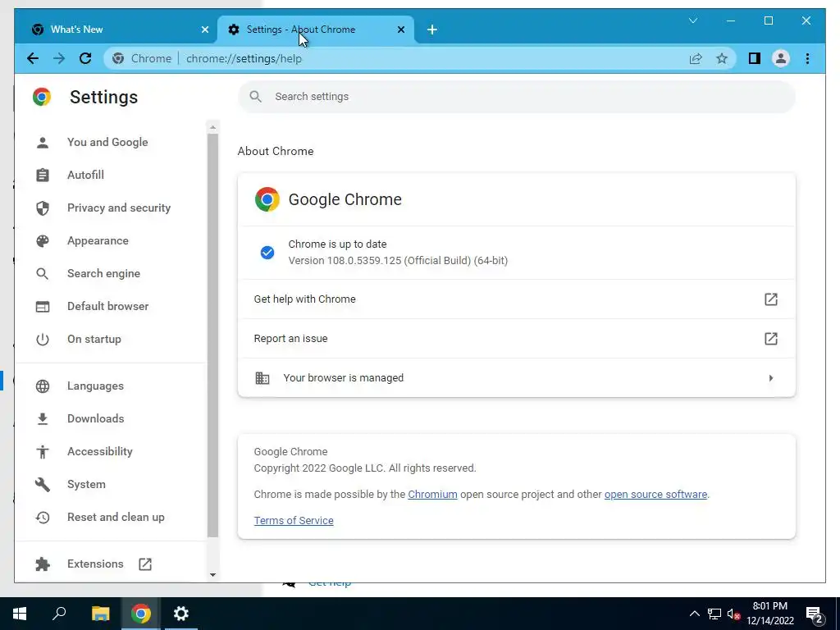
Task: Close the What's New tab
Action: coord(204,30)
